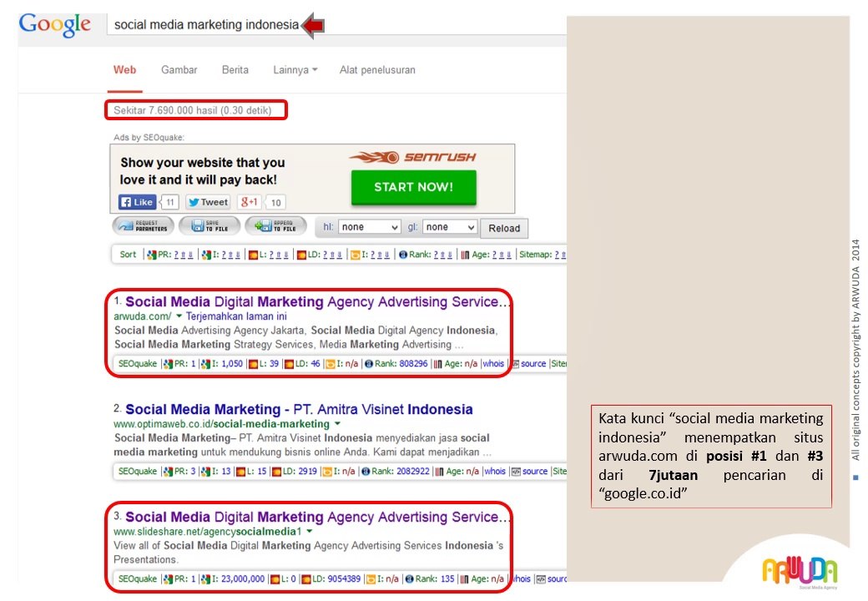Viewport: 868px width, 601px height.
Task: Open the gl country dropdown
Action: point(449,227)
